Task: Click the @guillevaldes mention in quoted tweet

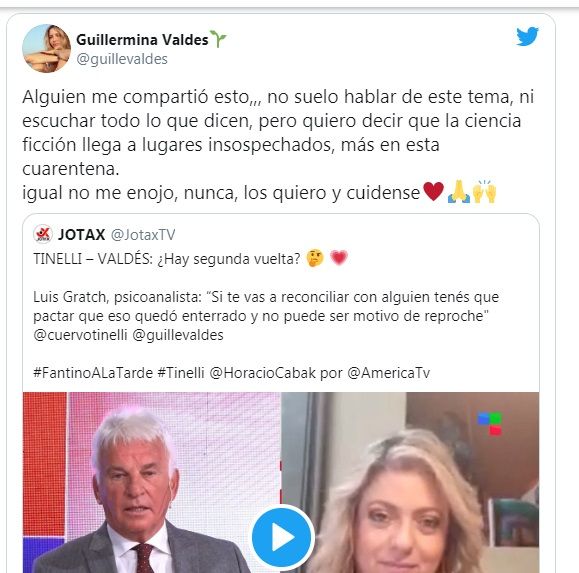Action: pyautogui.click(x=178, y=335)
